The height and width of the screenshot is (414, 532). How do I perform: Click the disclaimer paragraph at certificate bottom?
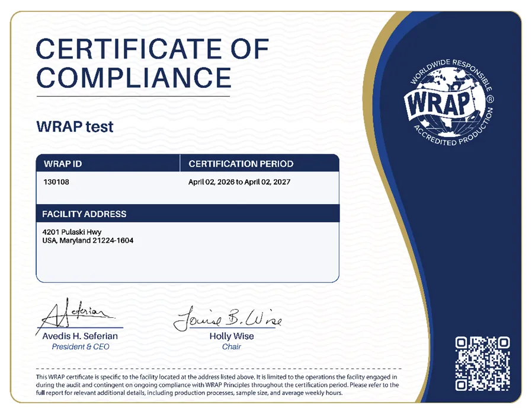217,385
